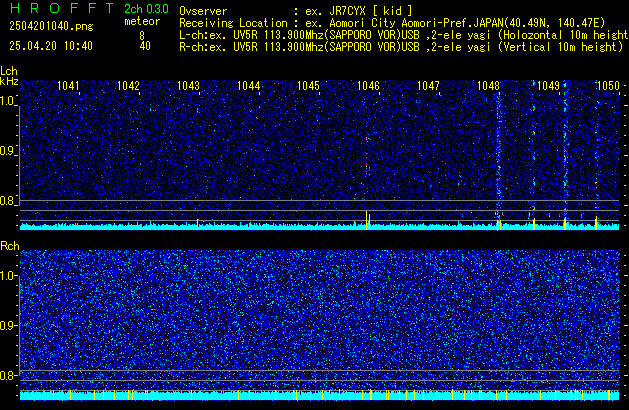Click the date stamp 25.04.20 10:40
Screen dimensions: 629x410
click(51, 46)
